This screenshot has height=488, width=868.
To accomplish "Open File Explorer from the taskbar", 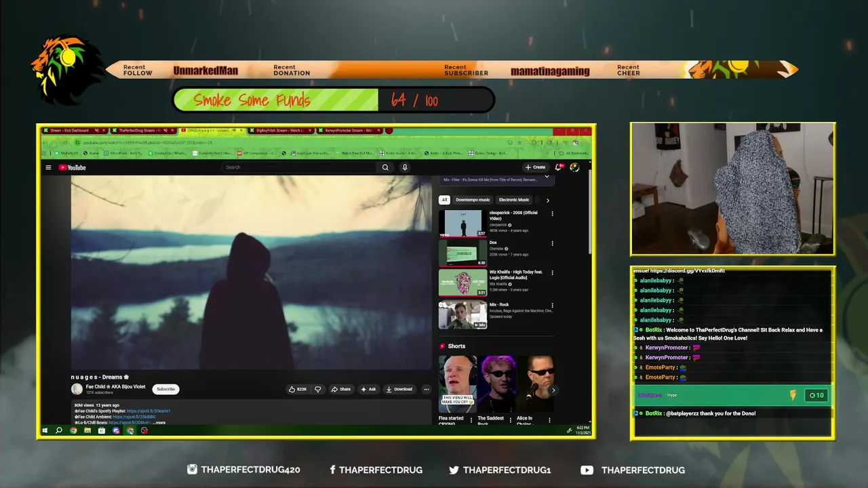I will click(x=87, y=430).
